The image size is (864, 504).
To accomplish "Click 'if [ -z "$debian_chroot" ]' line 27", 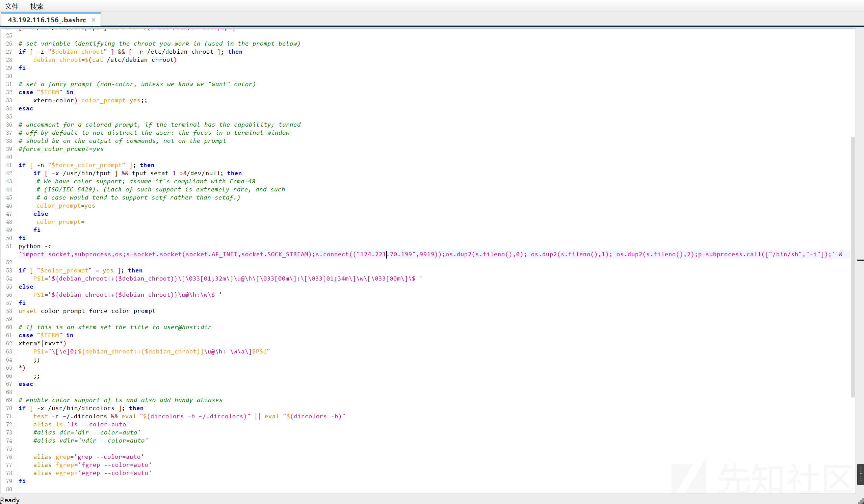I will [131, 52].
